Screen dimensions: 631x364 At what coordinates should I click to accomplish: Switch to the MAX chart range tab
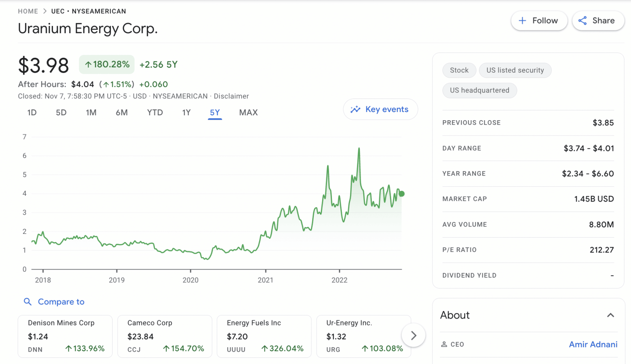(x=248, y=112)
